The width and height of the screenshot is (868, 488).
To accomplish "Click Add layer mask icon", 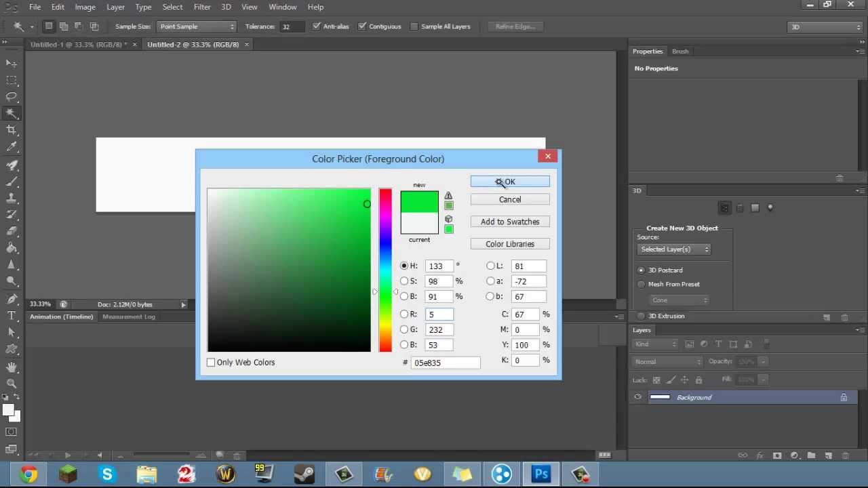I will pos(777,455).
